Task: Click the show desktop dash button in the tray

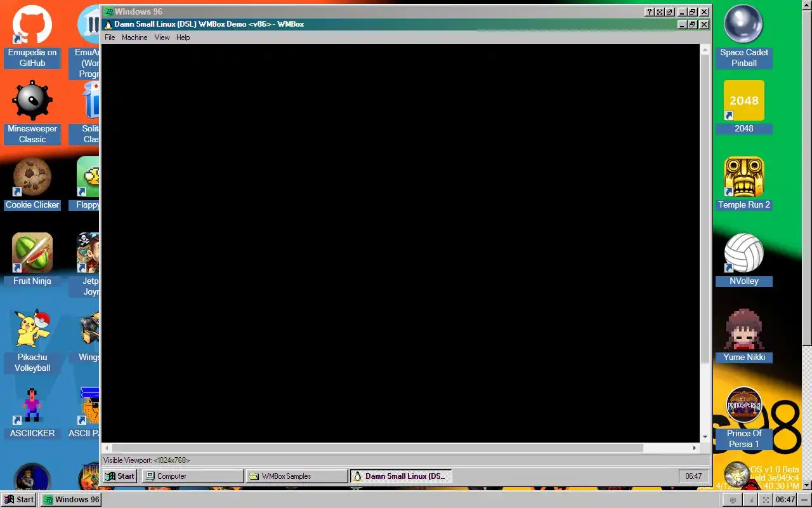Action: [804, 500]
